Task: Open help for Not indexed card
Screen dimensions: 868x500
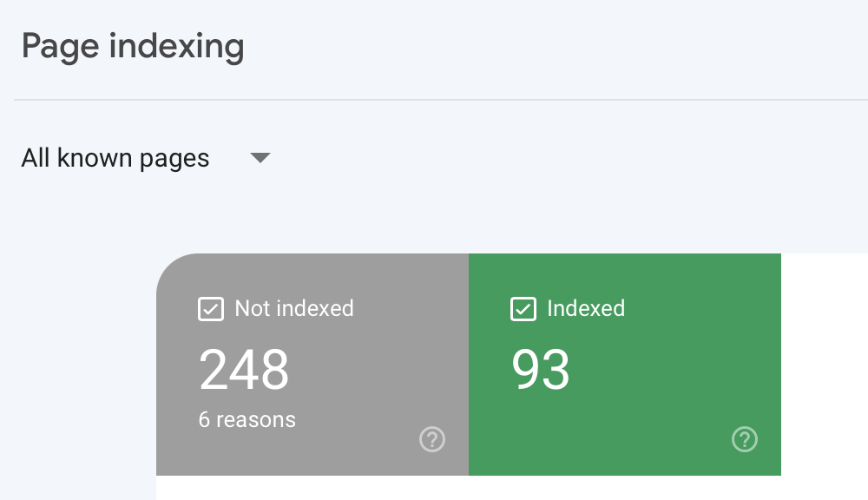Action: pyautogui.click(x=431, y=439)
